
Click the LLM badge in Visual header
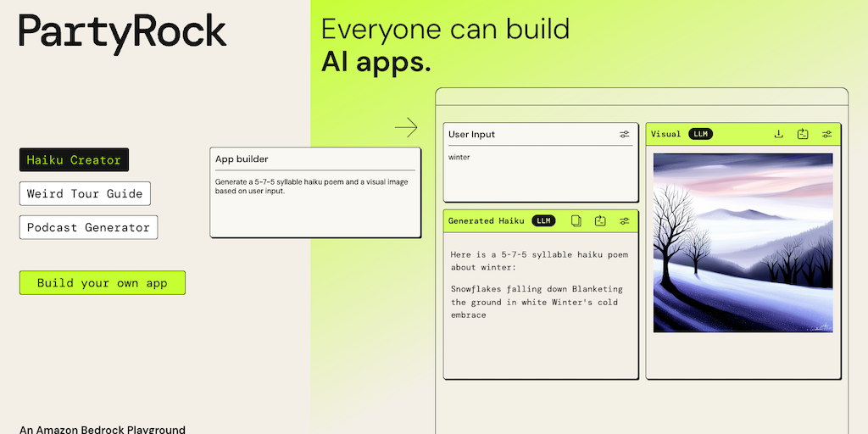tap(701, 134)
